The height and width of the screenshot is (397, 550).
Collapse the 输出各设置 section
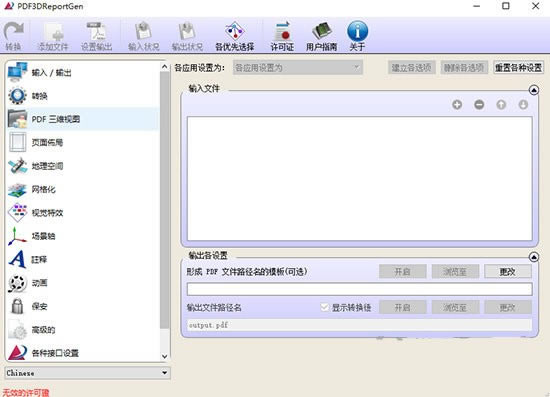[534, 257]
